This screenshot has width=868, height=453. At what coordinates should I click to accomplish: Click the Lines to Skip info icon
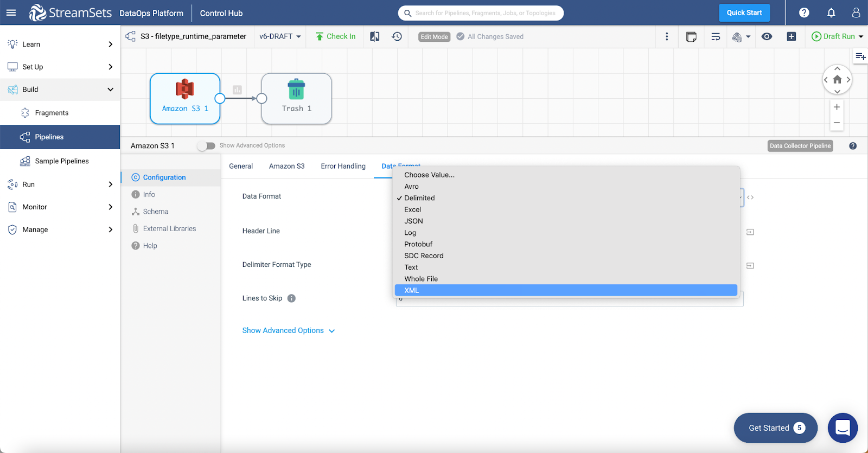pos(291,298)
